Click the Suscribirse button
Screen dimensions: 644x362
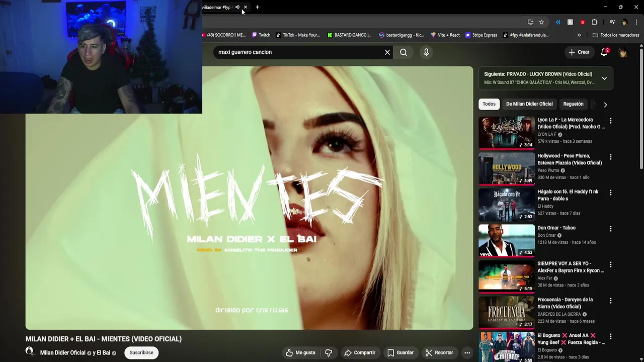point(141,353)
